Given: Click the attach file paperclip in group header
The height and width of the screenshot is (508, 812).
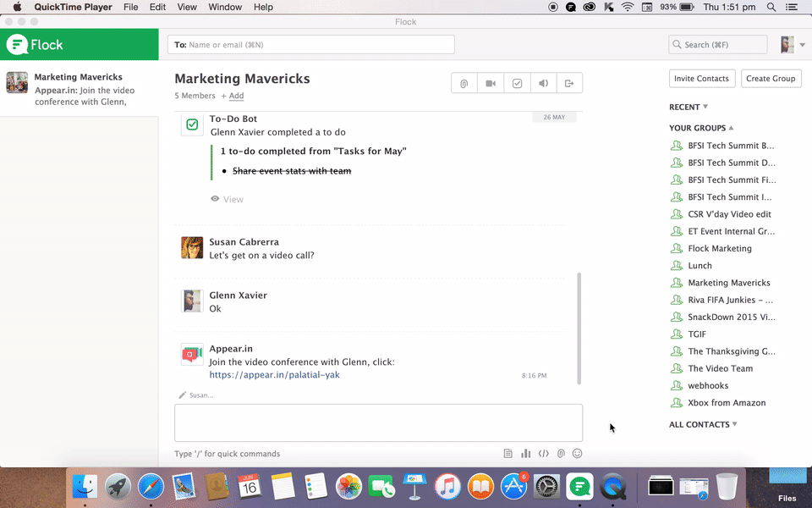Looking at the screenshot, I should 464,84.
